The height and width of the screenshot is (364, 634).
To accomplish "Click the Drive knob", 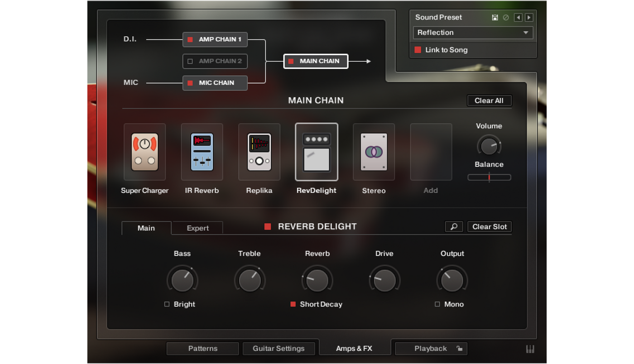I will click(x=384, y=280).
